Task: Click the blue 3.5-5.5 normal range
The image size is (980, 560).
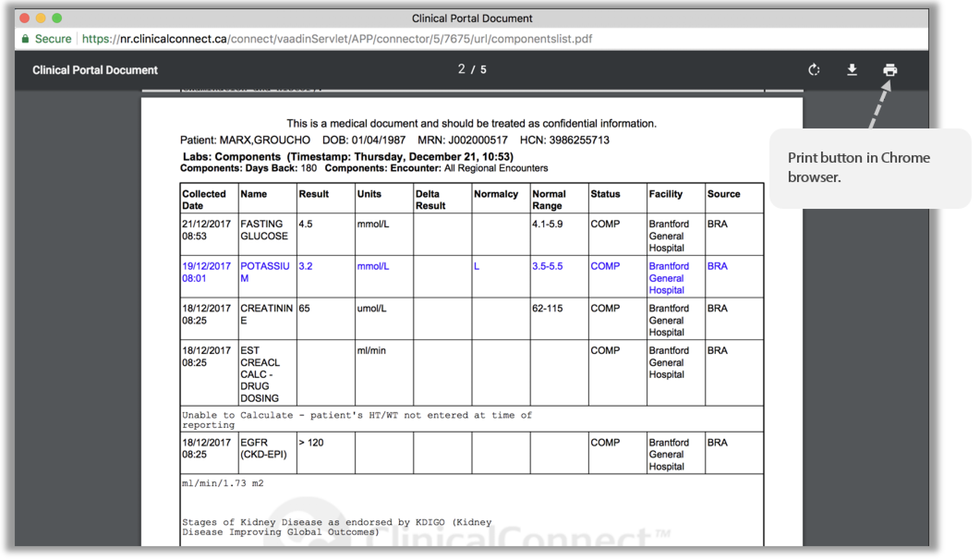Action: pos(547,266)
